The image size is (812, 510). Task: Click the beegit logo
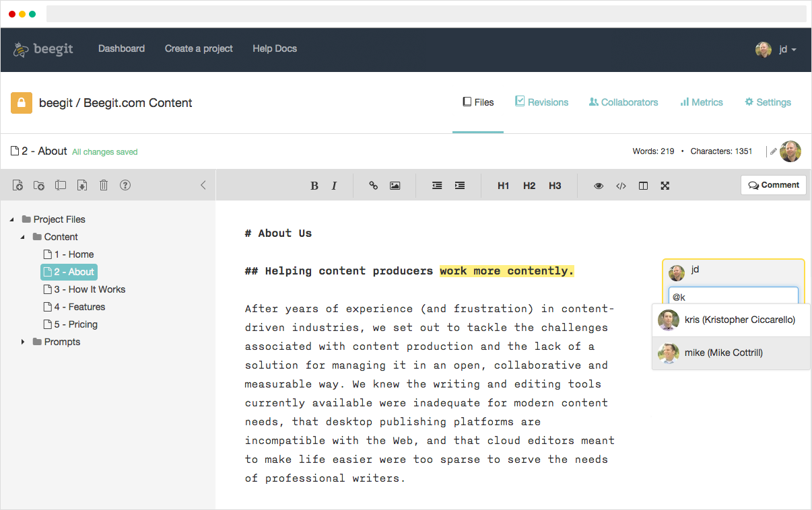tap(43, 49)
